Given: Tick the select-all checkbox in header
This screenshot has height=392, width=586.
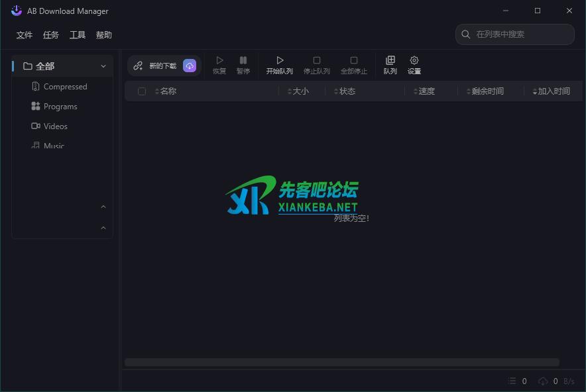Looking at the screenshot, I should click(x=142, y=91).
